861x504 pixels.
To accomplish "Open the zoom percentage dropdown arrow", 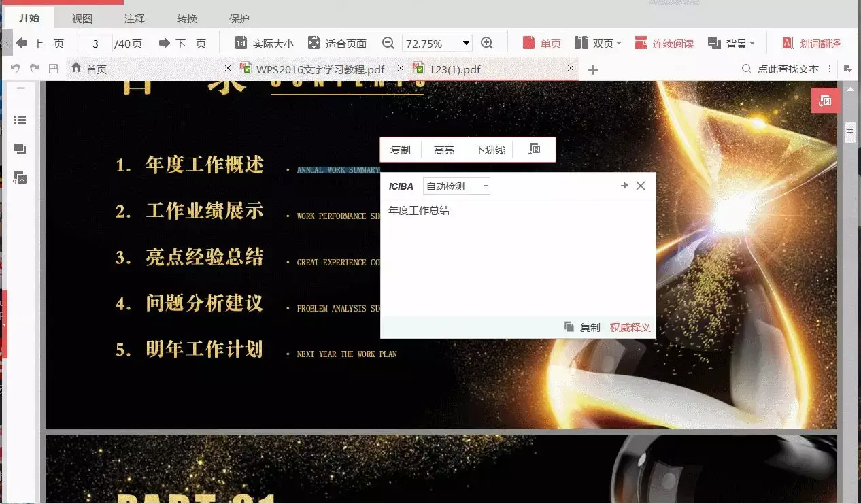I will (466, 44).
